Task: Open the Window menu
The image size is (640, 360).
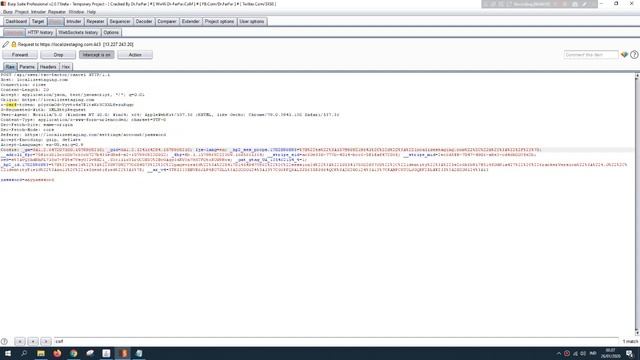Action: pyautogui.click(x=76, y=12)
